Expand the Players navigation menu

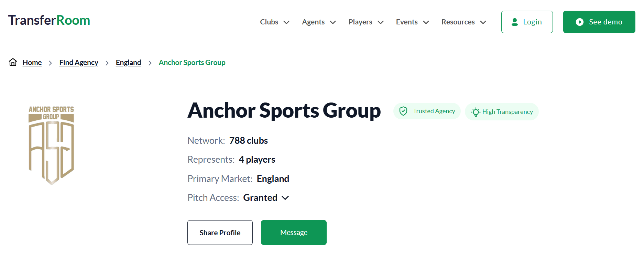click(366, 22)
